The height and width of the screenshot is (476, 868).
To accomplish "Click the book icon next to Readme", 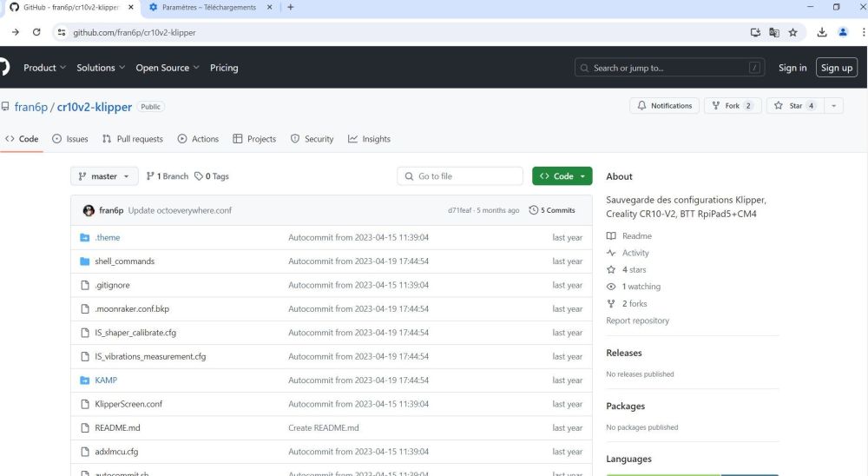I will (x=611, y=236).
